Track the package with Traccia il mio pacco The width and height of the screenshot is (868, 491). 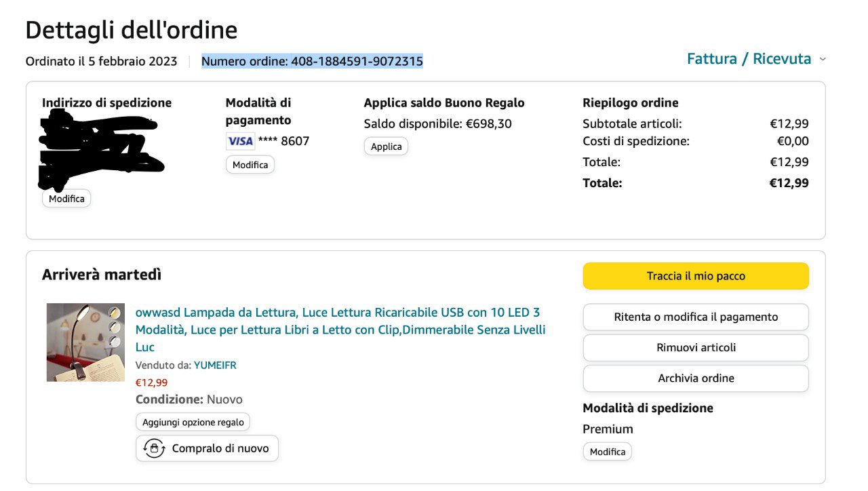coord(696,276)
